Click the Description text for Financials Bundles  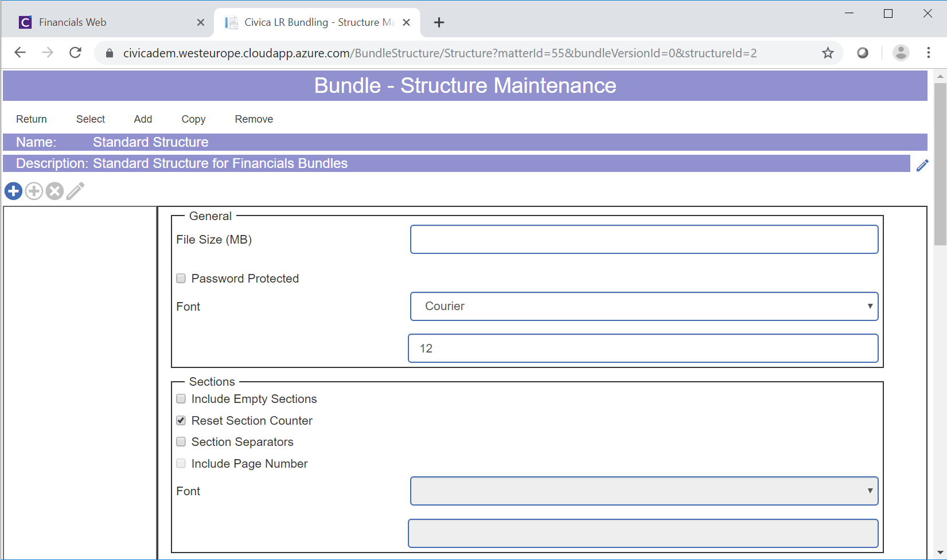[220, 163]
